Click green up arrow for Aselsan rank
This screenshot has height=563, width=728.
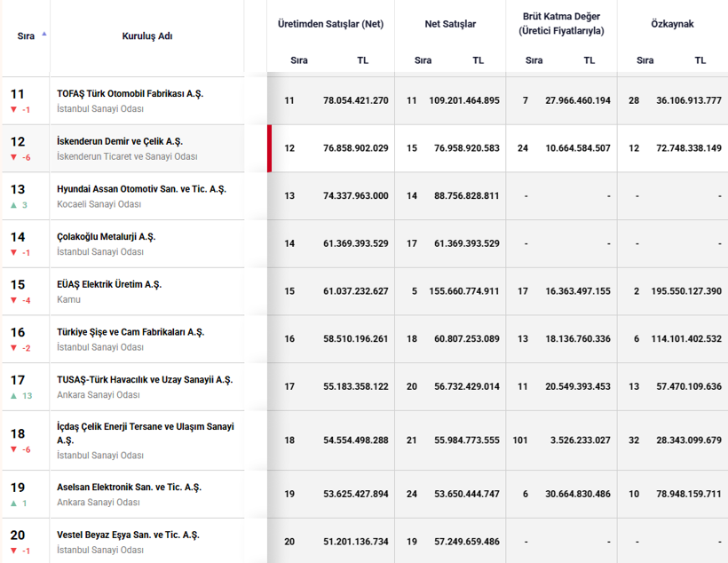(x=14, y=504)
